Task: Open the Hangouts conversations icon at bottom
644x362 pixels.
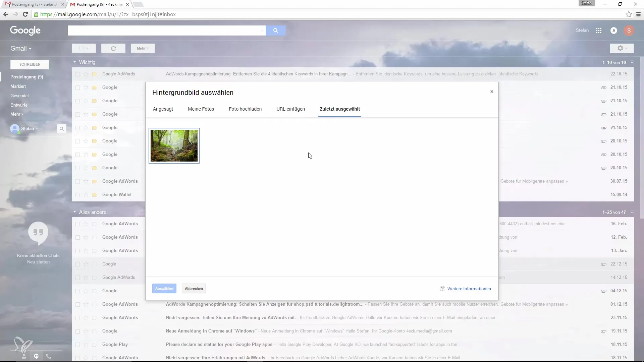Action: 36,356
